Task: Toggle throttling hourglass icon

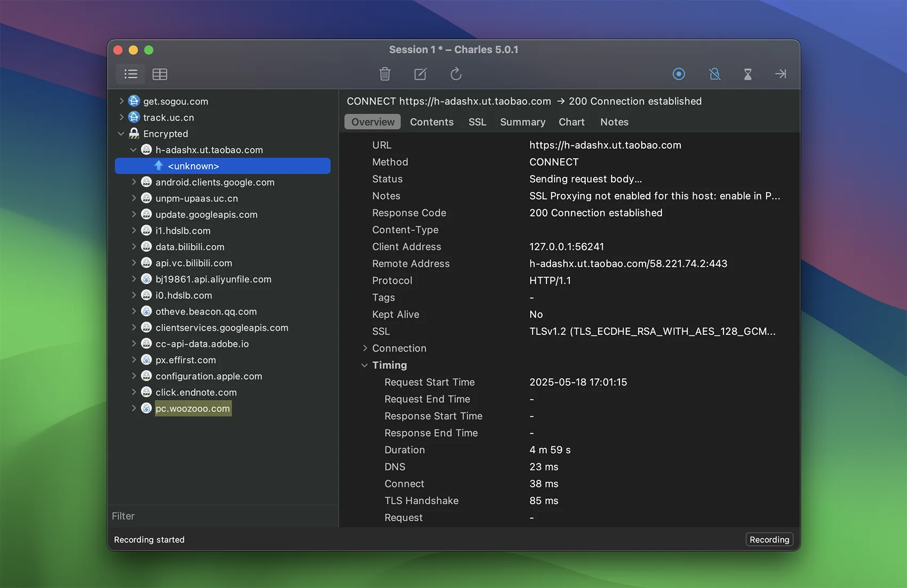Action: click(747, 74)
